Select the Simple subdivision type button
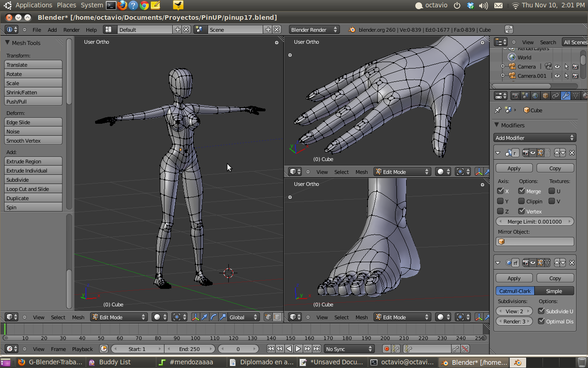Screen dimensions: 588x368 click(554, 291)
